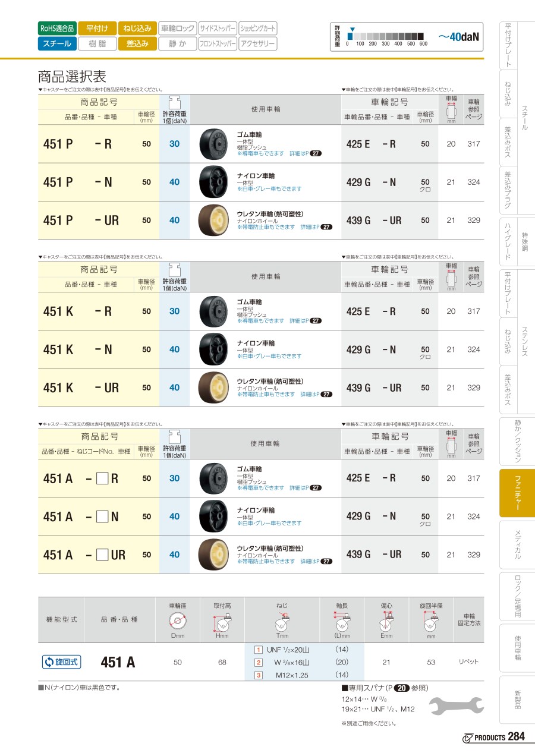Open the ファニチャー side tab
This screenshot has width=535, height=756.
(517, 494)
